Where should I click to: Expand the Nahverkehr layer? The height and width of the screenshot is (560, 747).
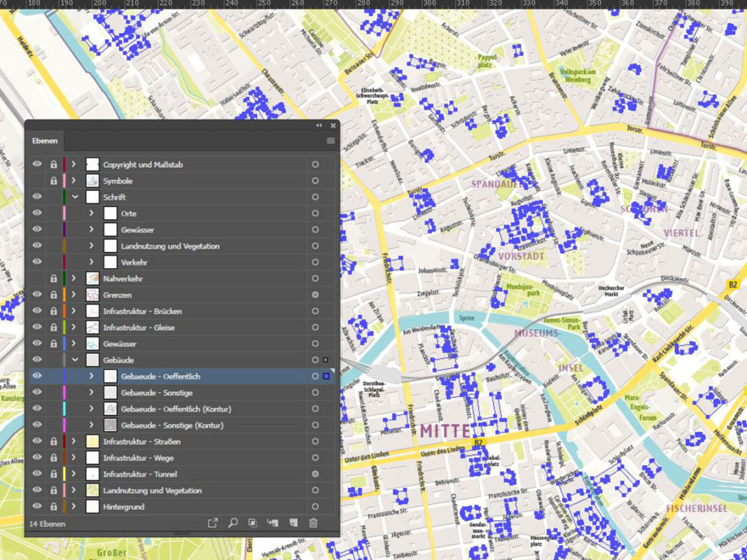74,279
